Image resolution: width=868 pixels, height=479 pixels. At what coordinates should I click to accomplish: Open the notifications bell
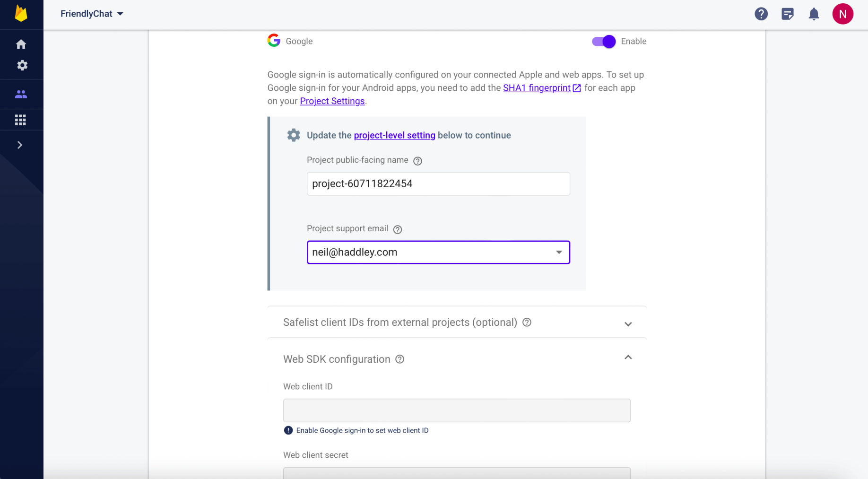814,14
